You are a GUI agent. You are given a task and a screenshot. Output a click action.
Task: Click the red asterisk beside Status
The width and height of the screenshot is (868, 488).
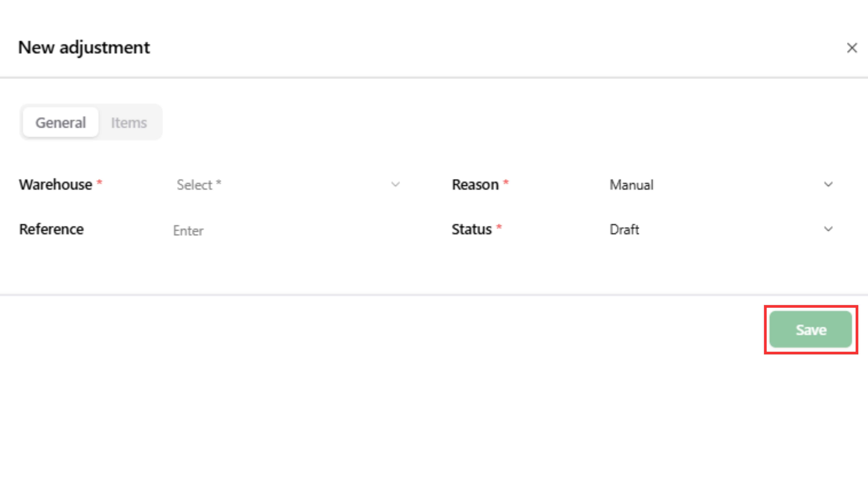[499, 227]
